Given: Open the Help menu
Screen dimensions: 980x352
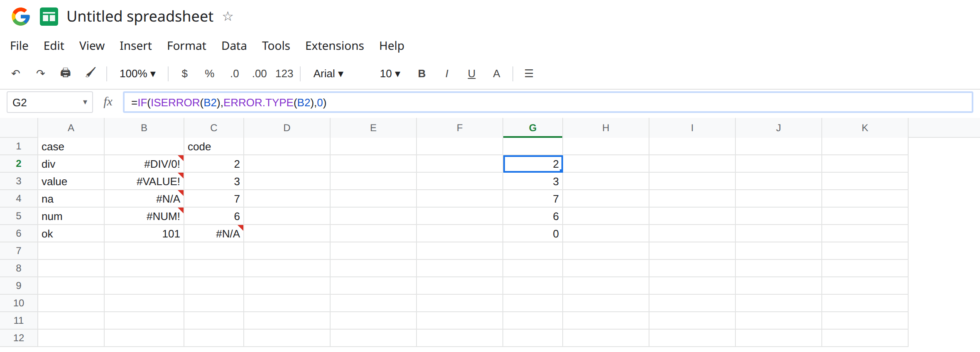Looking at the screenshot, I should coord(392,46).
